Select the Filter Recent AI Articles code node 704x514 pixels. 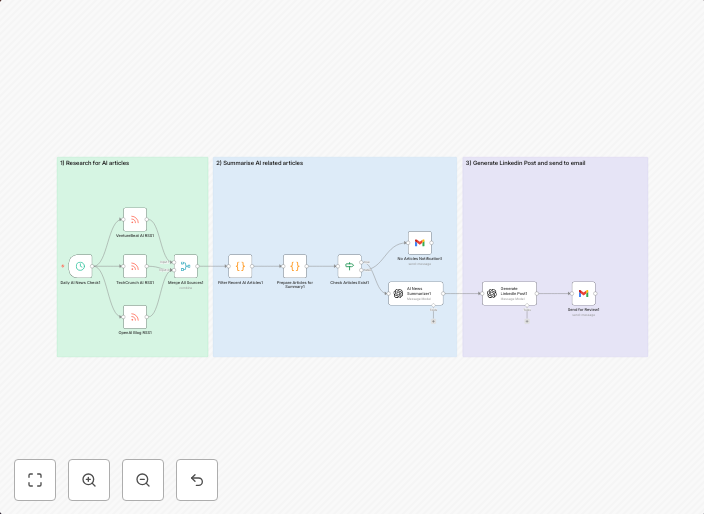click(x=240, y=266)
